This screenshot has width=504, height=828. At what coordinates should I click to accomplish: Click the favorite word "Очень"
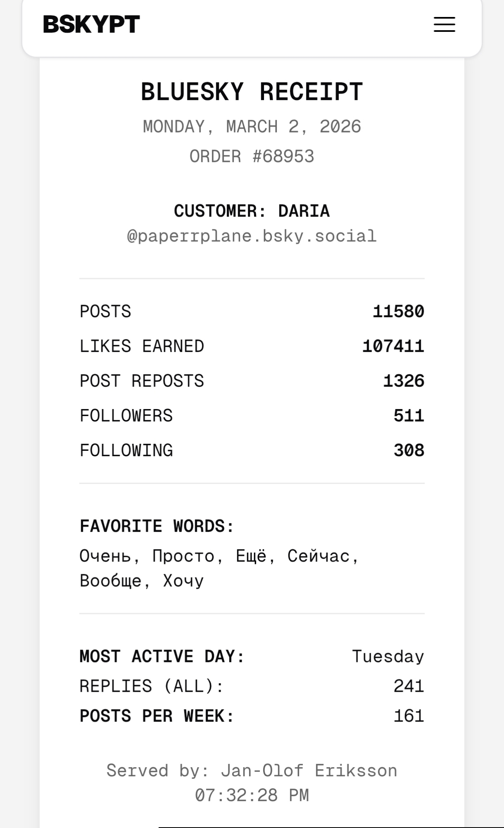[x=105, y=556]
